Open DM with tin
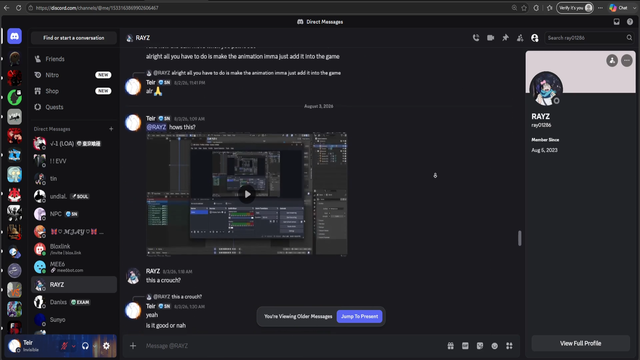The width and height of the screenshot is (640, 360). coord(74,178)
